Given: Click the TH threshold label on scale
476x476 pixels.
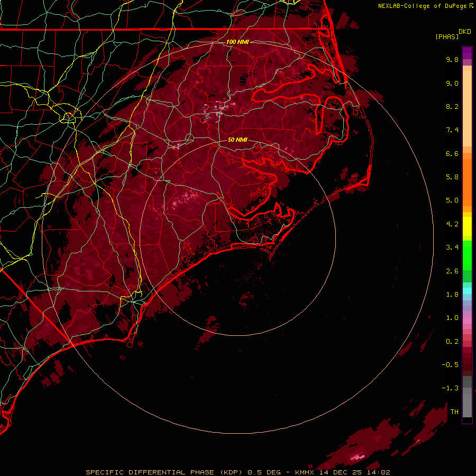Looking at the screenshot, I should (x=454, y=412).
